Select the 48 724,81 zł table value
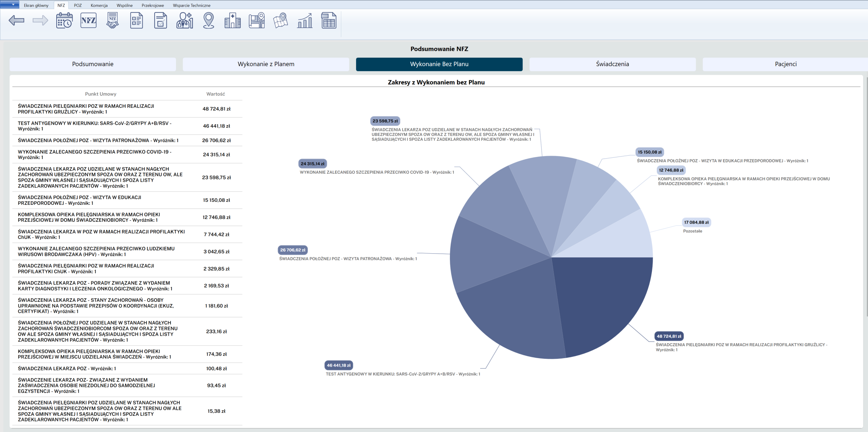Viewport: 868px width, 432px height. [216, 109]
